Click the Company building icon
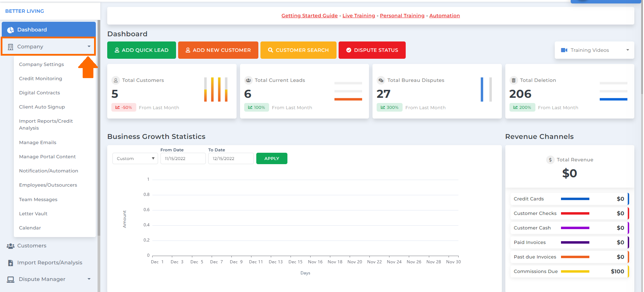 (x=10, y=47)
